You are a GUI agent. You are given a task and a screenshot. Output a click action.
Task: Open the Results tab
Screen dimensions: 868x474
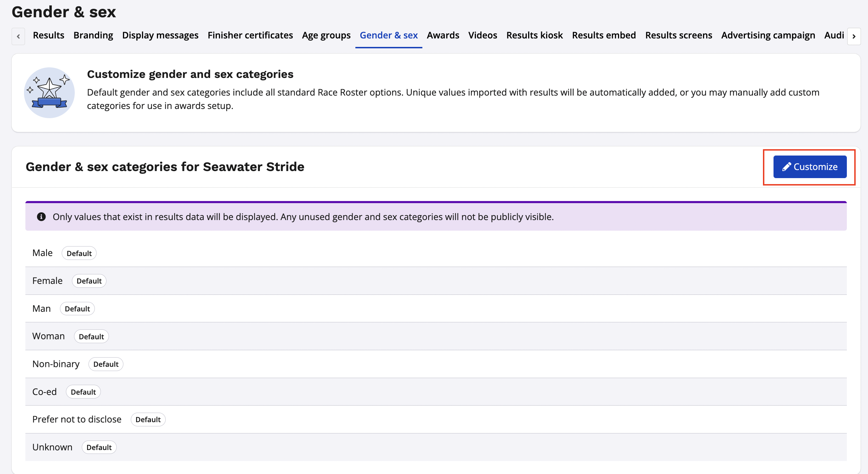tap(48, 35)
